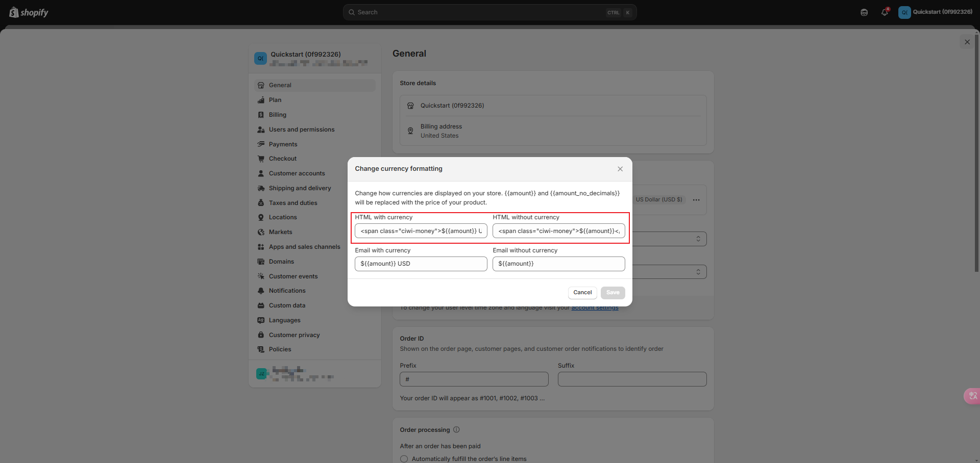
Task: Open the Quickstart account menu
Action: tap(935, 12)
